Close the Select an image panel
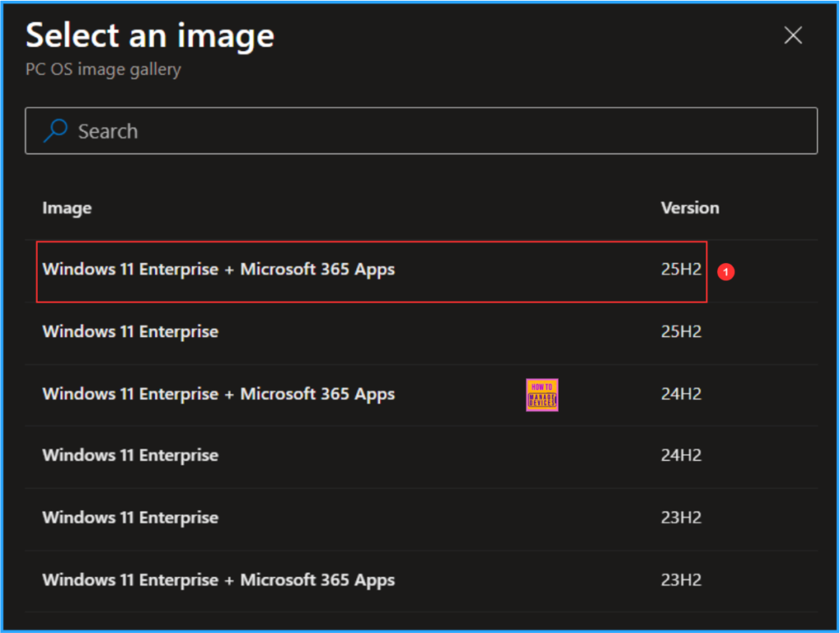 (792, 35)
